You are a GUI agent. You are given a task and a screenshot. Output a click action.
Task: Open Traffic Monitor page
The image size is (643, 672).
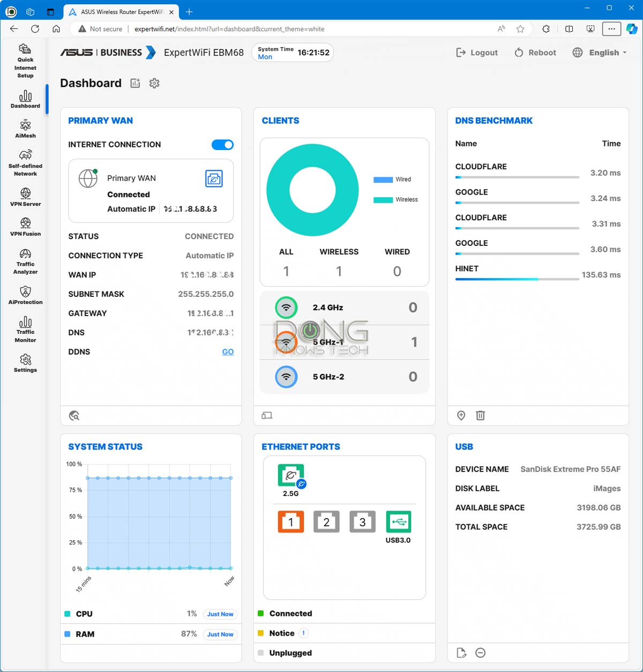25,329
